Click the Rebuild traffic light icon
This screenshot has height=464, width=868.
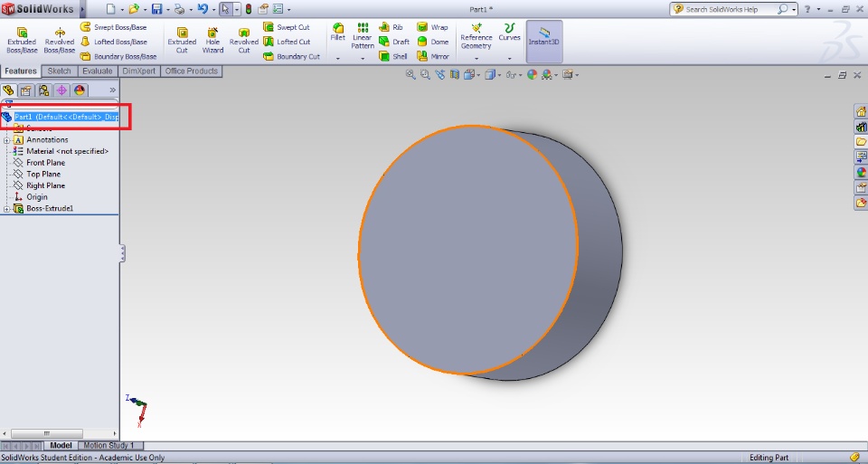click(x=249, y=9)
